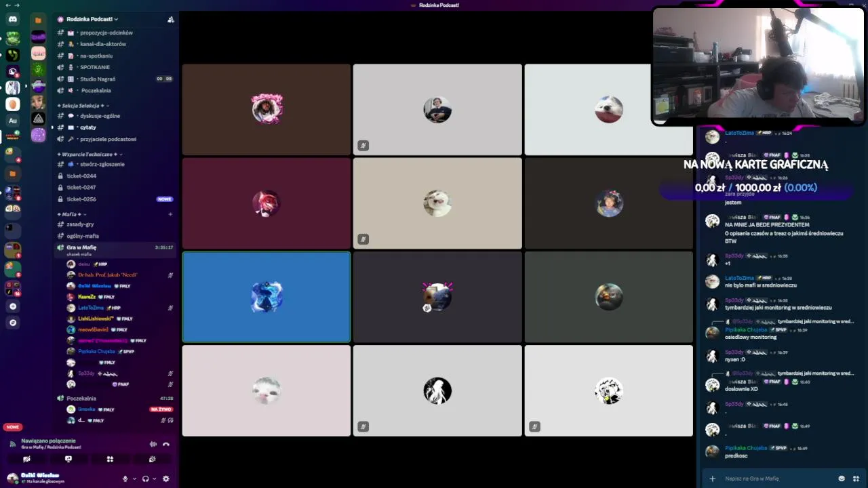Open Discord home via the logo icon
Screen dimensions: 868x488
(x=12, y=20)
